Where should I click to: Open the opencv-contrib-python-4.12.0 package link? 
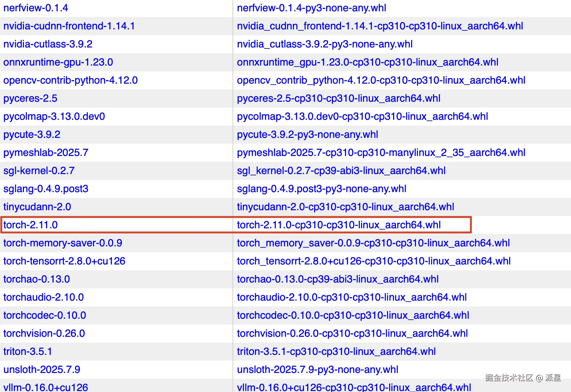click(70, 80)
